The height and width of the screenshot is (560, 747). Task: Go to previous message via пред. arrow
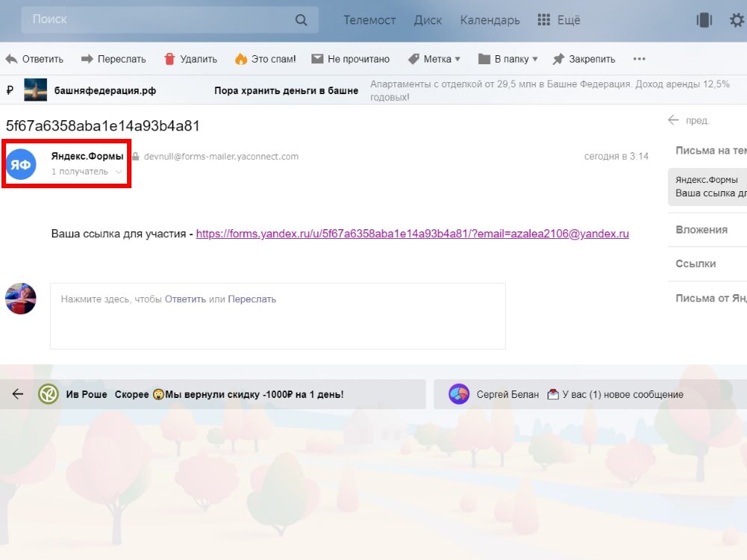click(689, 120)
